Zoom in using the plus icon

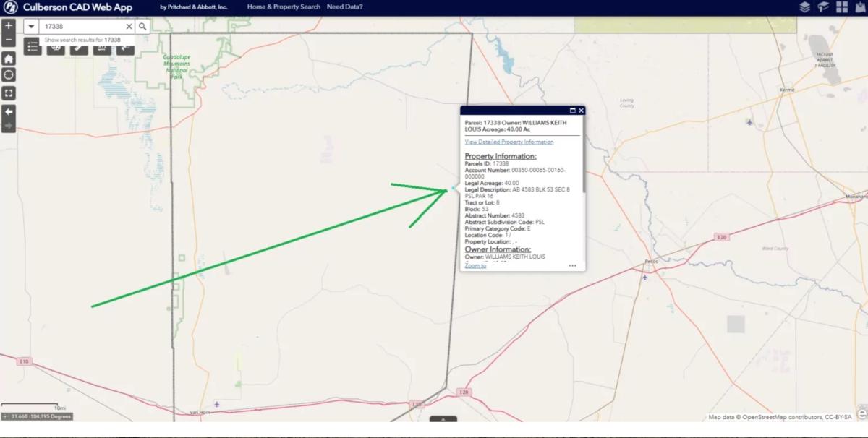click(x=9, y=25)
